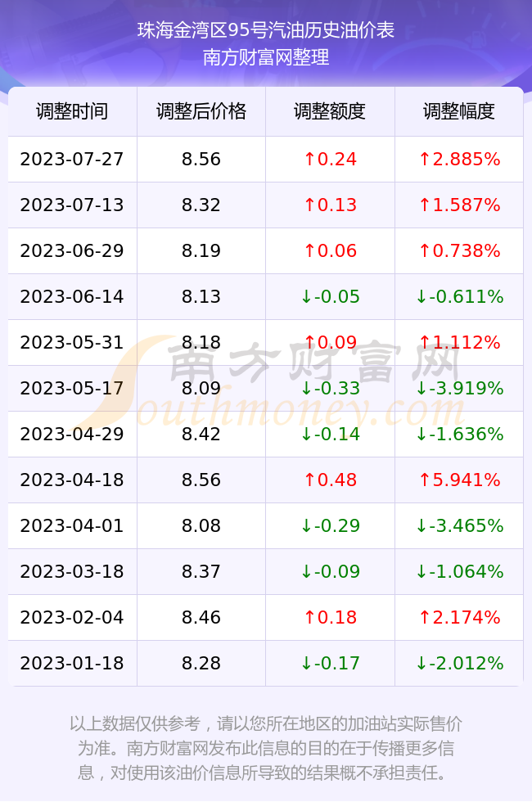The width and height of the screenshot is (532, 802).
Task: Click the green ↓-0.05 adjustment value
Action: (330, 296)
